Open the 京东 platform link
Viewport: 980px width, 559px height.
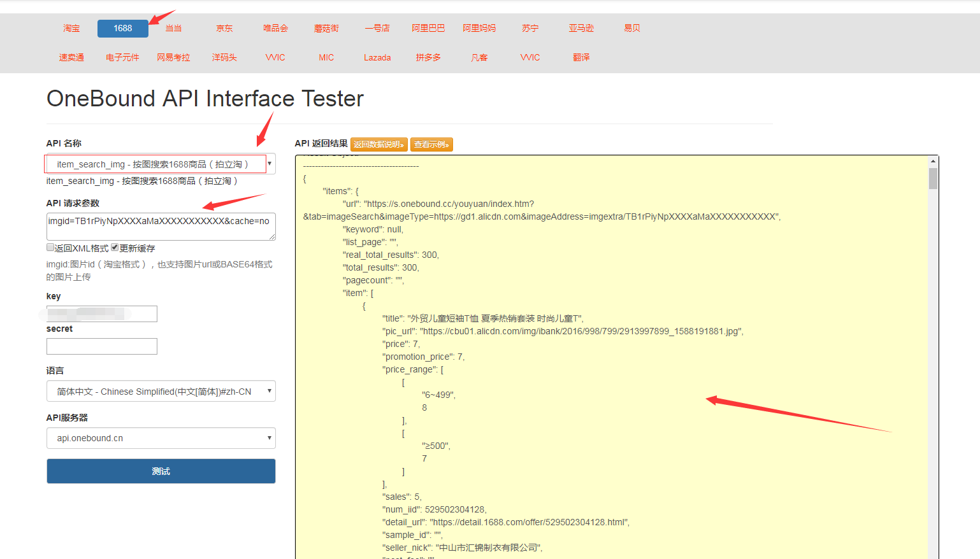pos(224,28)
